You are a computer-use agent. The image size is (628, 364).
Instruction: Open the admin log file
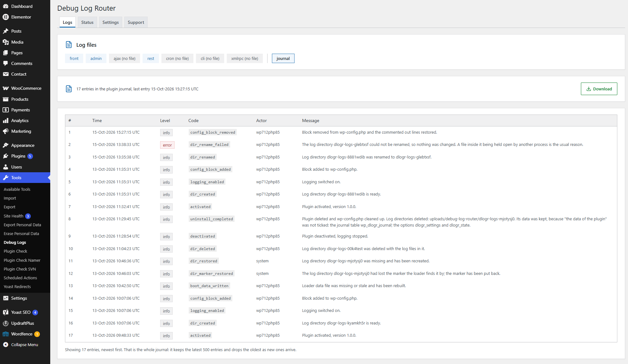[x=96, y=58]
